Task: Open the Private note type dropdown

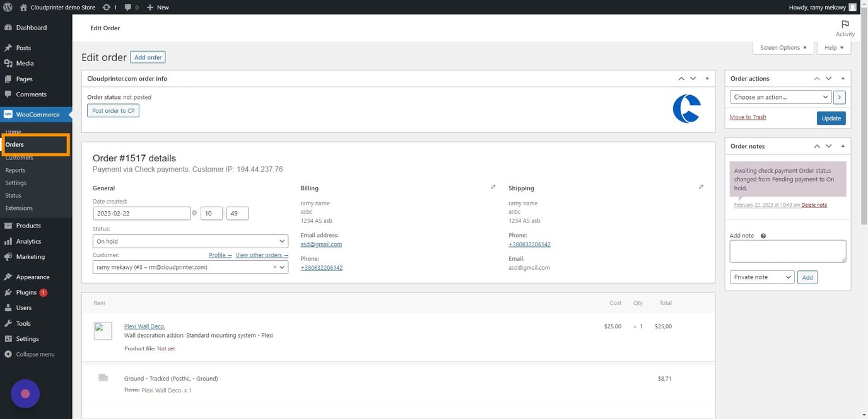Action: click(x=761, y=277)
